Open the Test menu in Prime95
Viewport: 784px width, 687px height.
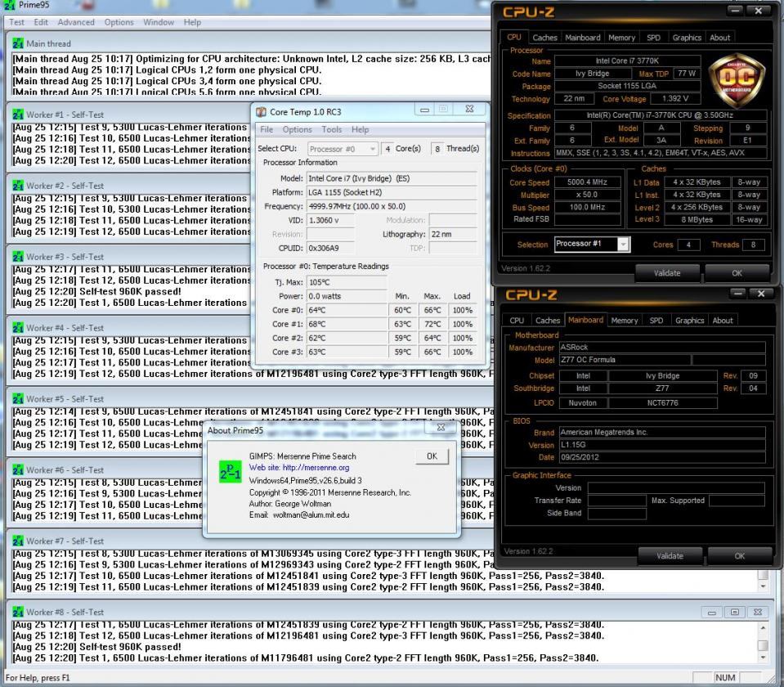[x=16, y=23]
